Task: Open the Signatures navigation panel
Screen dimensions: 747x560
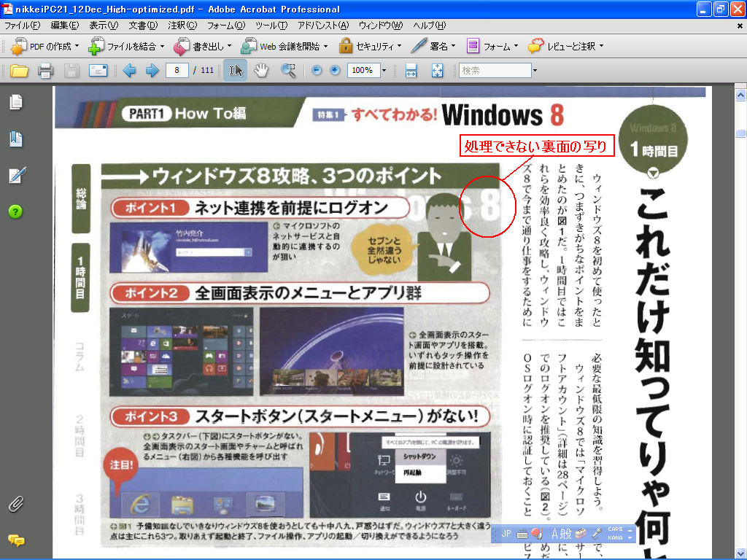Action: pyautogui.click(x=17, y=175)
